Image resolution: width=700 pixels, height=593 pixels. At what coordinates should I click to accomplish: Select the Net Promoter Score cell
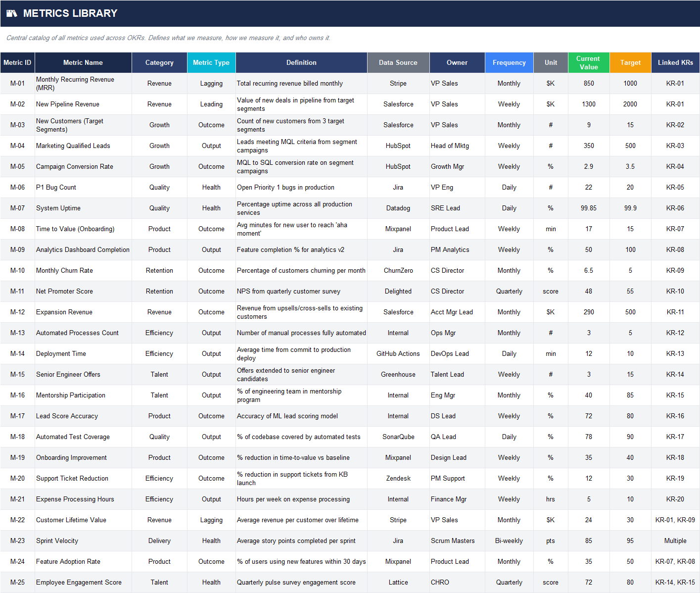pos(83,291)
